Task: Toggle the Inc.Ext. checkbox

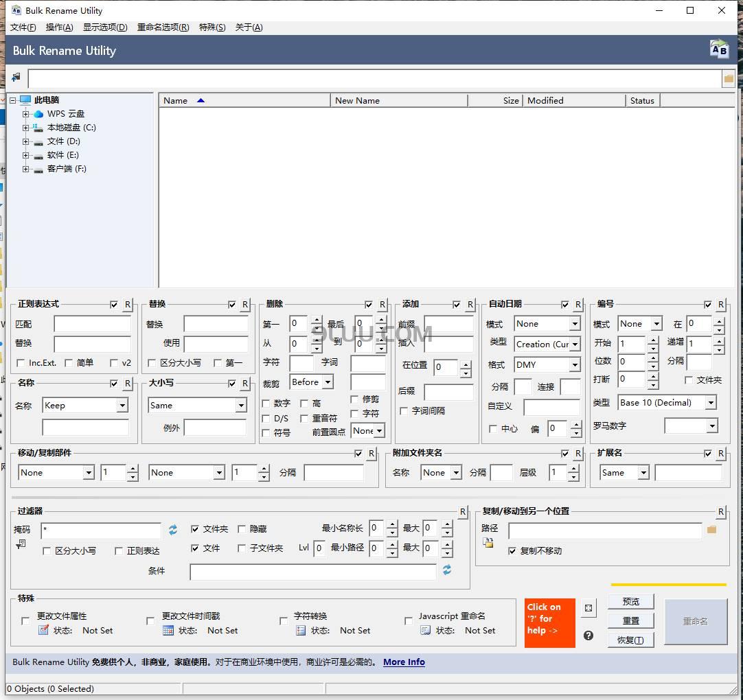Action: click(x=21, y=363)
